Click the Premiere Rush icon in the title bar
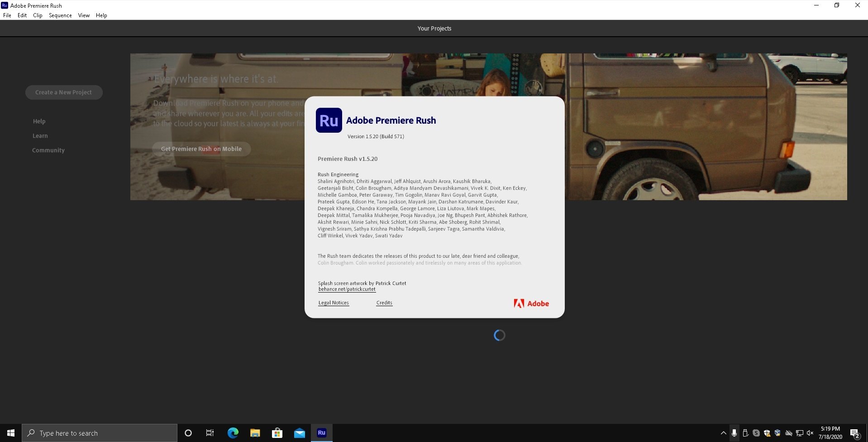Screen dimensions: 868x442 tap(5, 5)
